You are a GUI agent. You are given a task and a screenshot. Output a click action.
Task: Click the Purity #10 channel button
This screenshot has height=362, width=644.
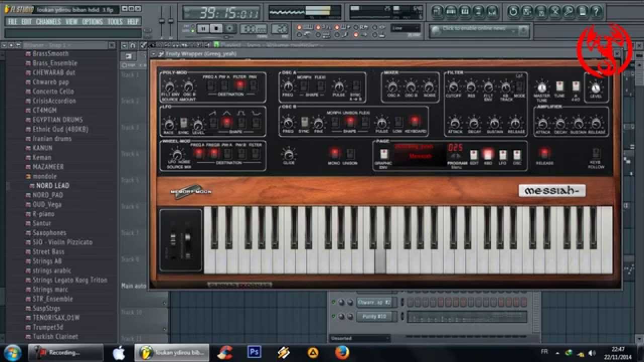pyautogui.click(x=375, y=316)
